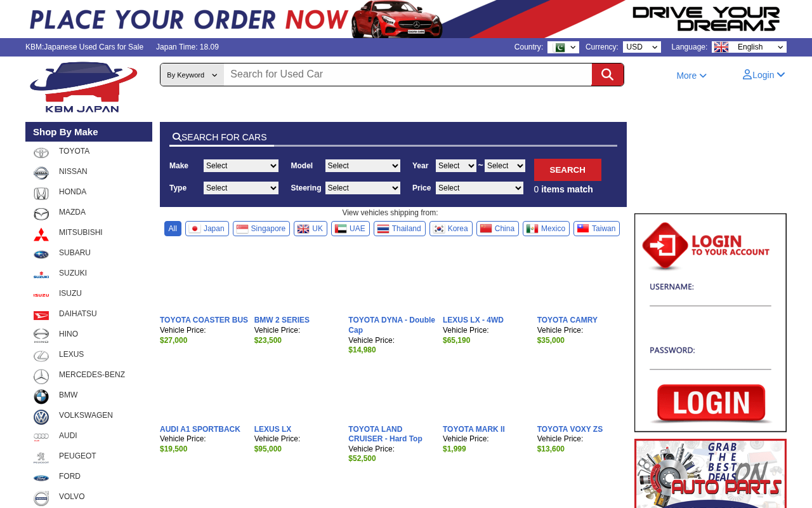
Task: Open the TOYOTA COASTER BUS listing link
Action: pos(204,320)
